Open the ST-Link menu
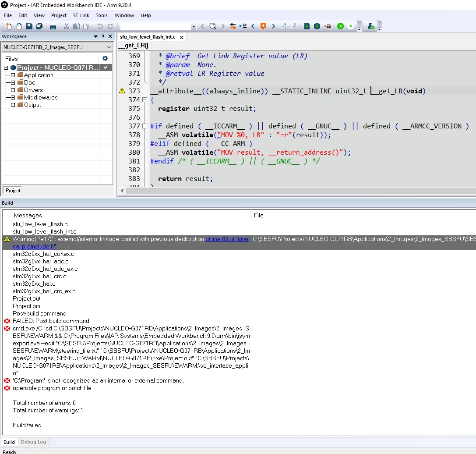This screenshot has height=454, width=476. (x=81, y=15)
